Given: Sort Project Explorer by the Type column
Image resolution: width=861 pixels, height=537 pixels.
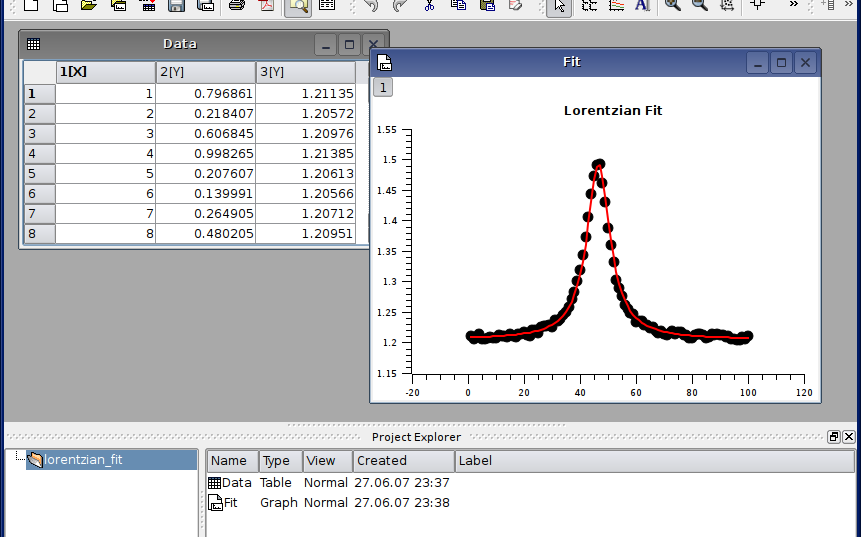Looking at the screenshot, I should pyautogui.click(x=281, y=461).
